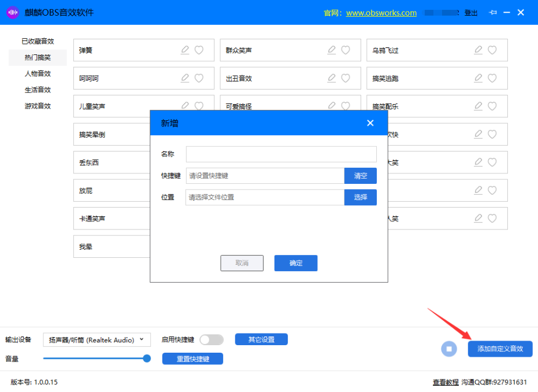Click the pin window icon in title bar
The image size is (538, 392).
(493, 12)
